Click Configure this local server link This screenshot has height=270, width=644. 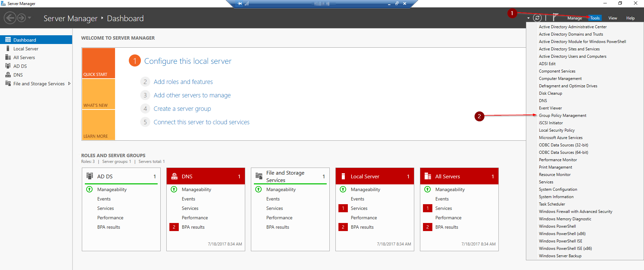point(188,61)
